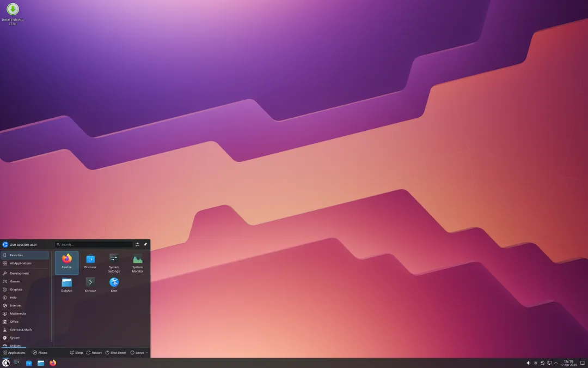Click the Kubuntu application launcher button in taskbar

6,363
